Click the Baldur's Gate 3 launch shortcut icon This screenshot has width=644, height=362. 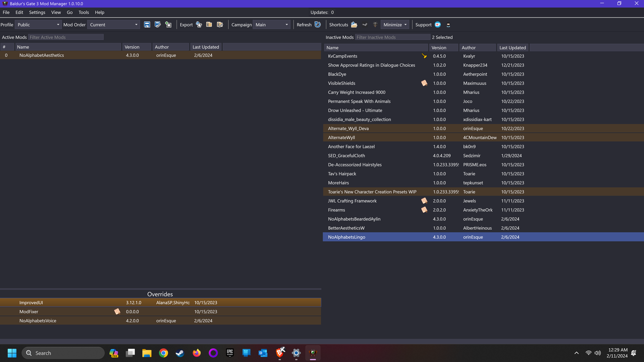pos(375,24)
